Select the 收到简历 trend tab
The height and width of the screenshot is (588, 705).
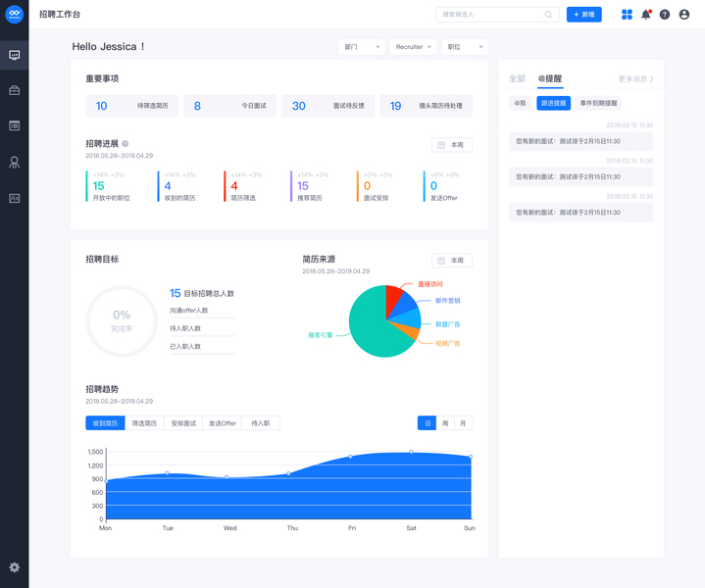(105, 423)
